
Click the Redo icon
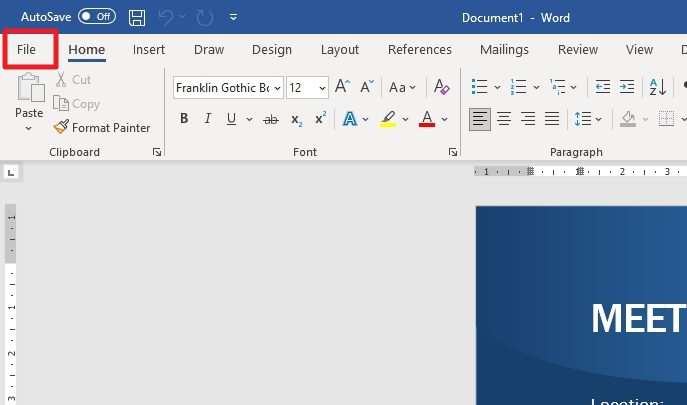tap(205, 18)
